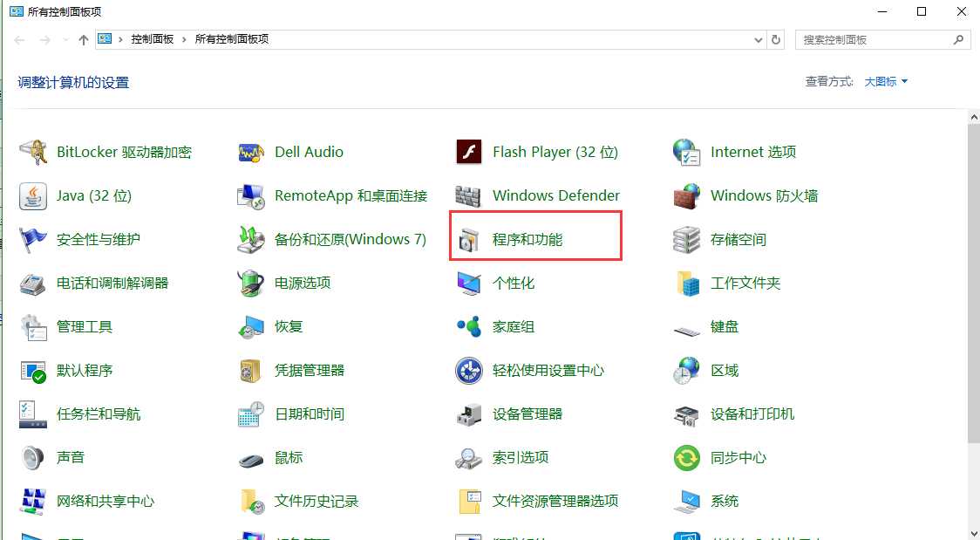Open the BitLocker 驱动器加密 icon

point(33,152)
